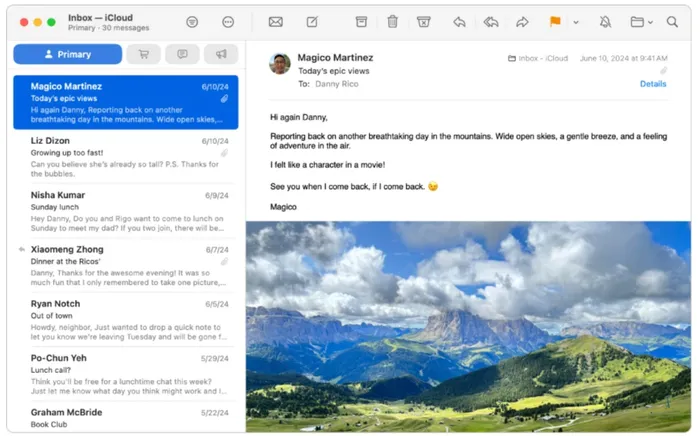Mute the conversation with bell icon
Screen dimensions: 700x436
(x=605, y=21)
